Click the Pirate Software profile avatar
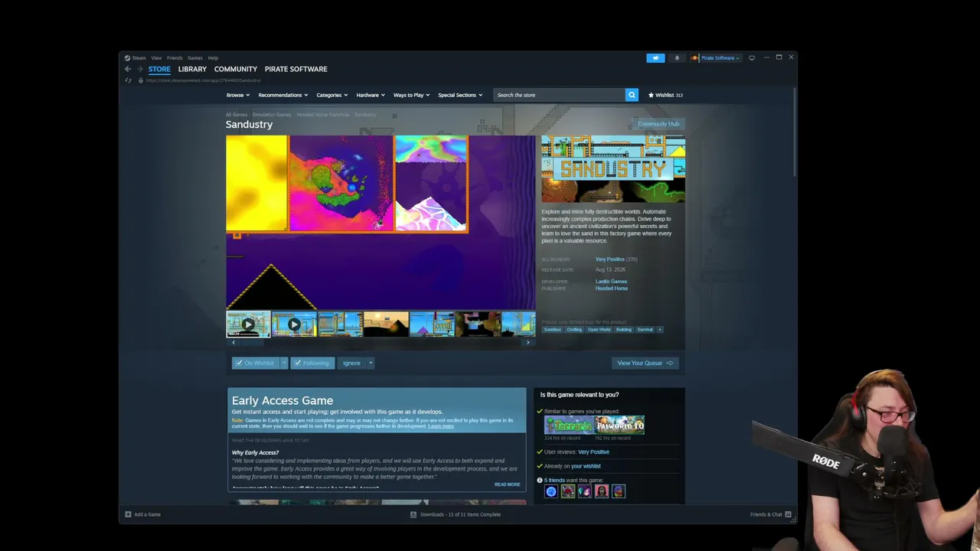This screenshot has width=980, height=551. (695, 58)
